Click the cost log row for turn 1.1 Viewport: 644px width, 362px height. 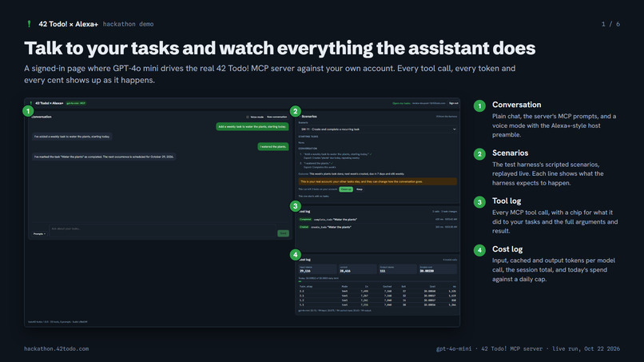click(x=378, y=305)
